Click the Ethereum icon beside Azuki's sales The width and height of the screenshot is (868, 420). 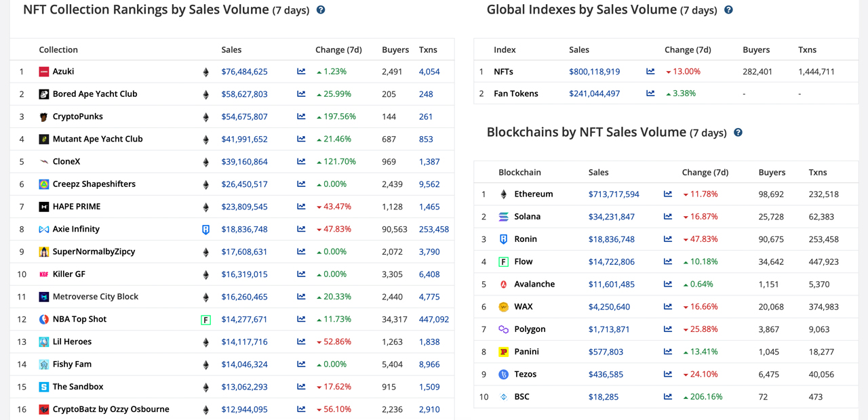point(205,71)
